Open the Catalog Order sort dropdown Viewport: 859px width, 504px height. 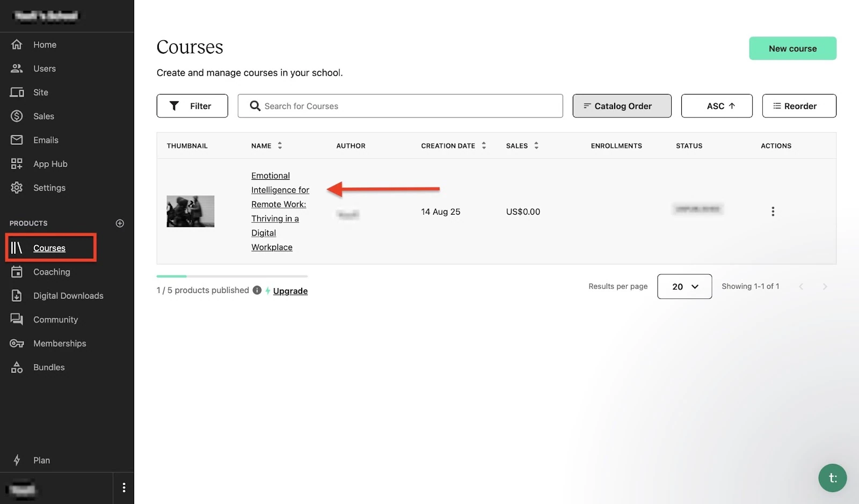click(622, 106)
